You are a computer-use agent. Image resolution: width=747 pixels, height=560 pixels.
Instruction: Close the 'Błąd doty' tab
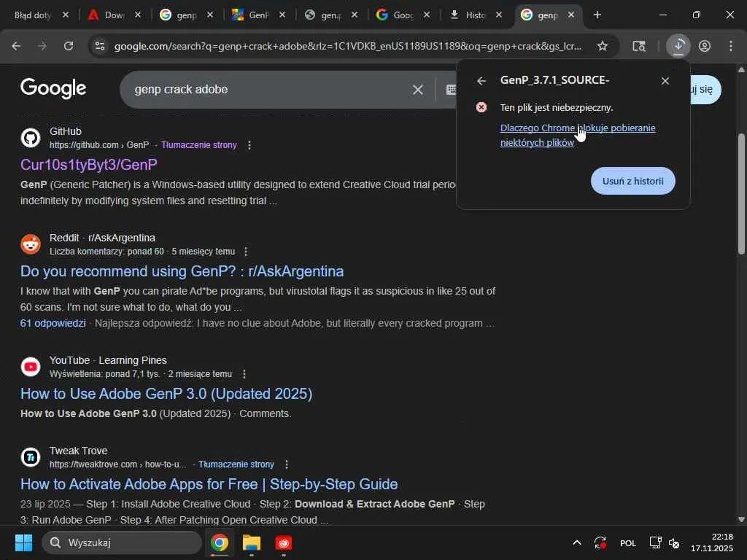[66, 15]
